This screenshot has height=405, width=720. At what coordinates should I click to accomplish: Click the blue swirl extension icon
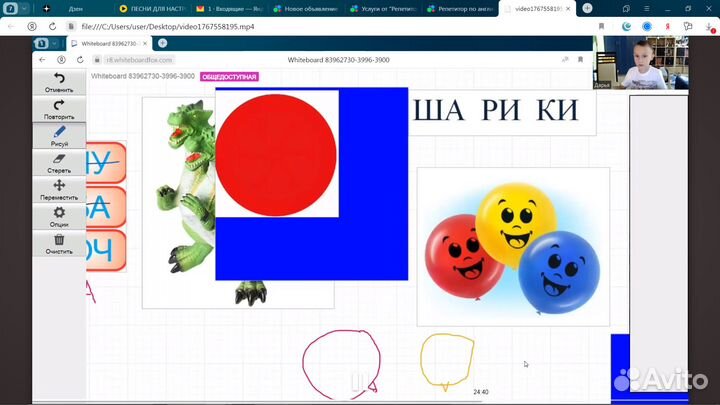[626, 27]
